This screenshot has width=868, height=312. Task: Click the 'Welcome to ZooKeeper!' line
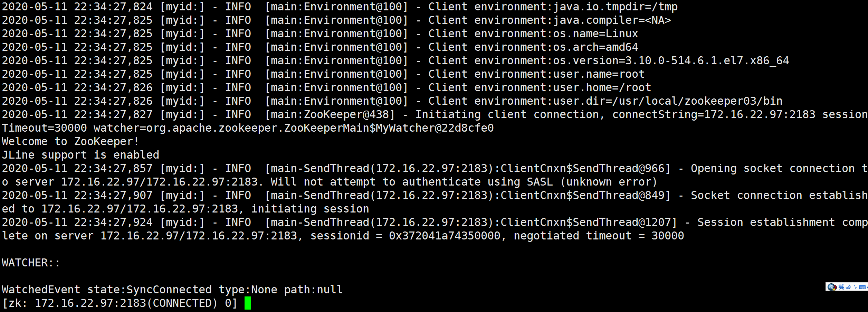70,141
